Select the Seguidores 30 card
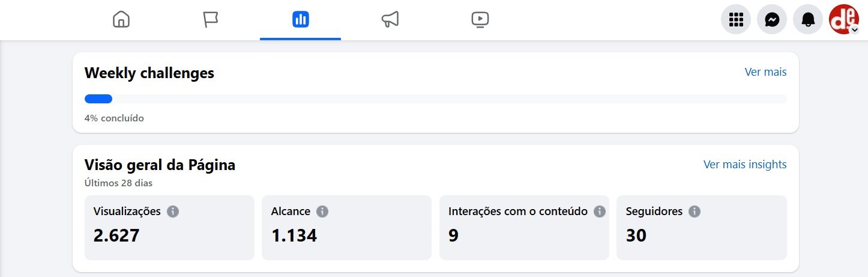Image resolution: width=868 pixels, height=277 pixels. click(x=702, y=228)
